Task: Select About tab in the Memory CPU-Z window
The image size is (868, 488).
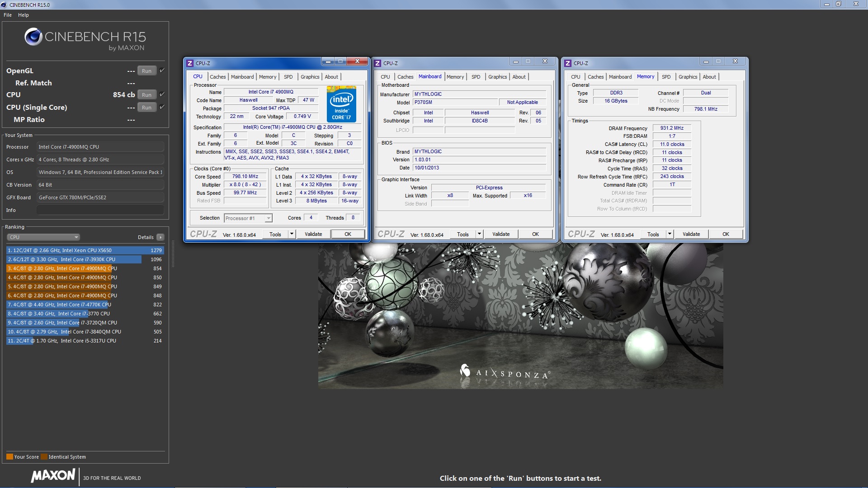Action: point(709,77)
